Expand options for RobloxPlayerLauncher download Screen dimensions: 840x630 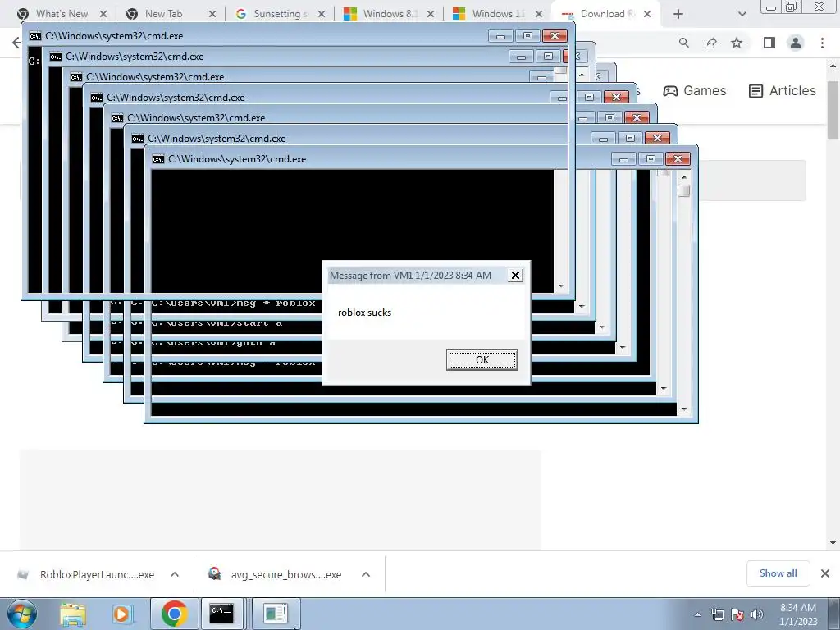(x=175, y=574)
